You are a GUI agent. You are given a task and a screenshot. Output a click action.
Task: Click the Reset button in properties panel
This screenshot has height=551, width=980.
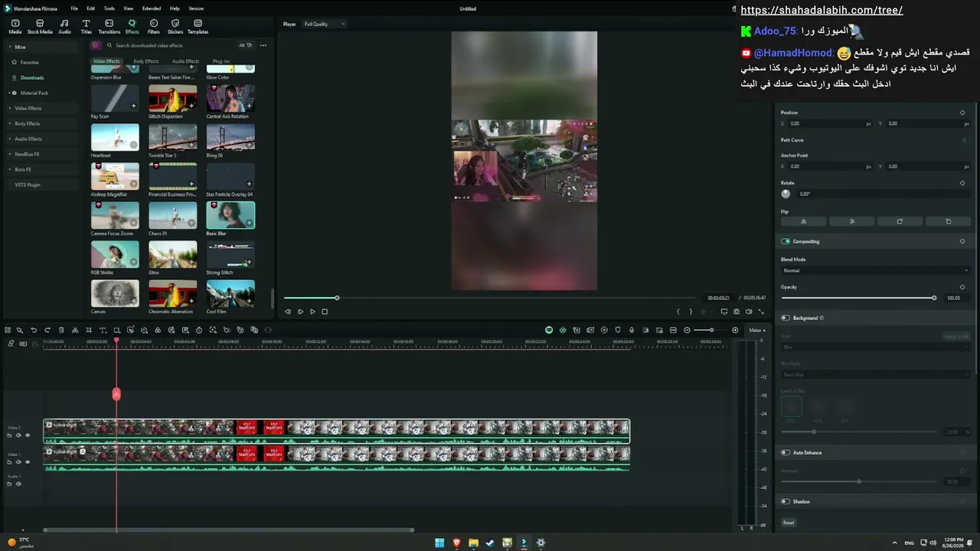pos(789,523)
